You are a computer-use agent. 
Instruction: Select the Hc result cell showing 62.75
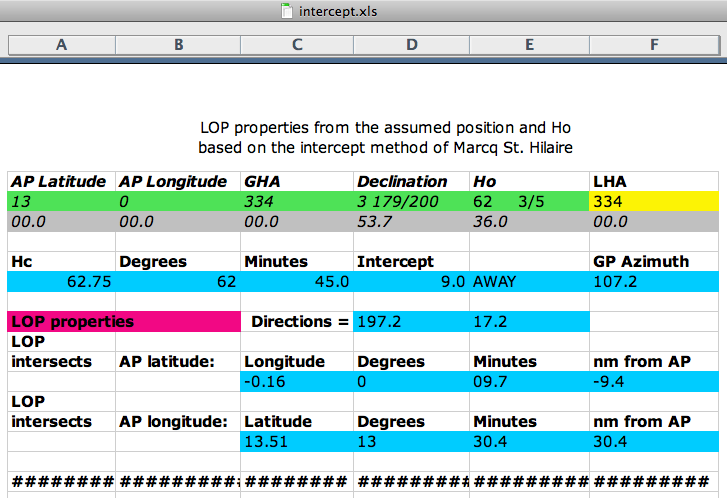(61, 281)
